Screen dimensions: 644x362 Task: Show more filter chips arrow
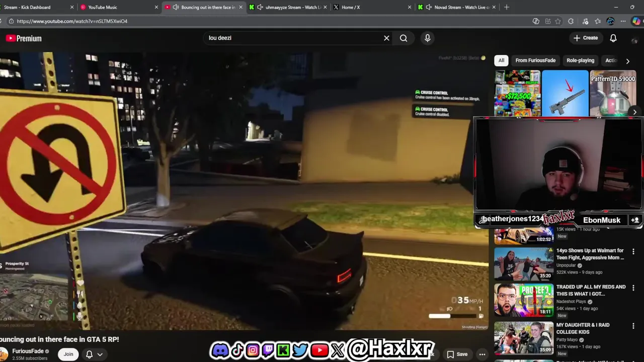pos(627,61)
